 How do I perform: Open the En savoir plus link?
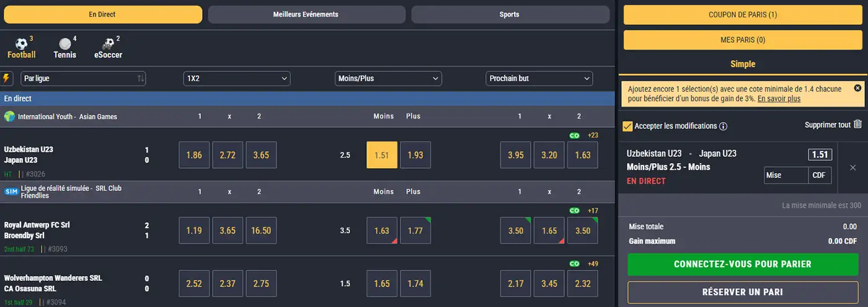[x=779, y=99]
